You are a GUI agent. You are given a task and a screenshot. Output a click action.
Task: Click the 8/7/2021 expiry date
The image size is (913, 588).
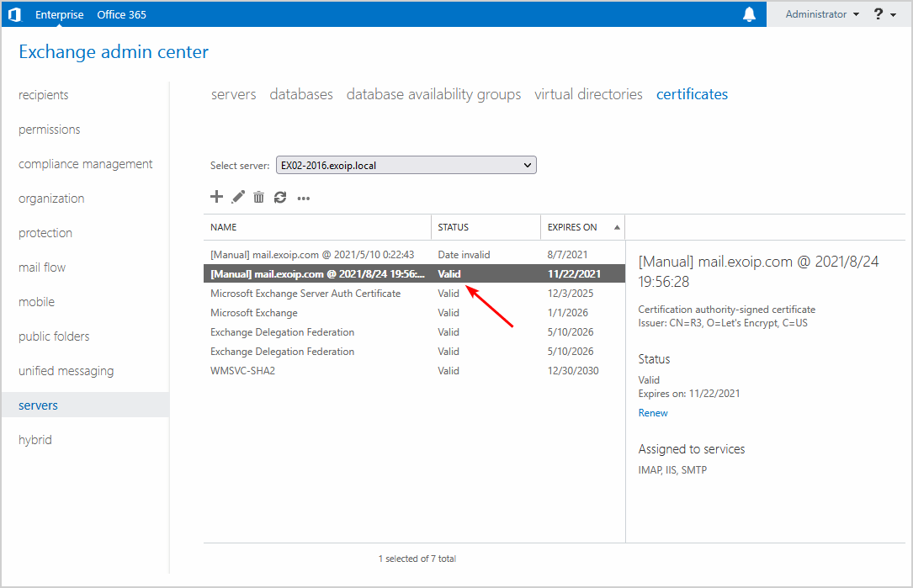(x=567, y=254)
